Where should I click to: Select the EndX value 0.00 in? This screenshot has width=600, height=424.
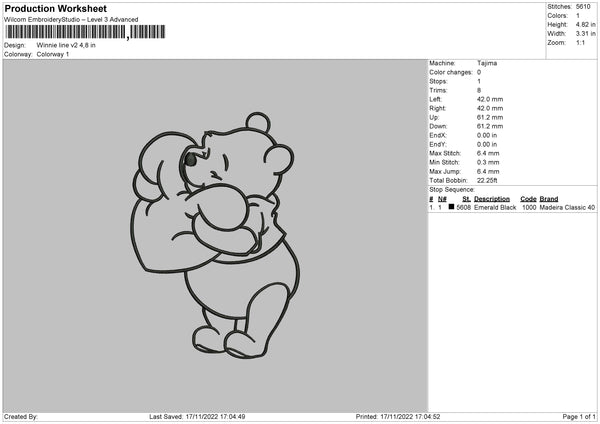click(x=487, y=135)
